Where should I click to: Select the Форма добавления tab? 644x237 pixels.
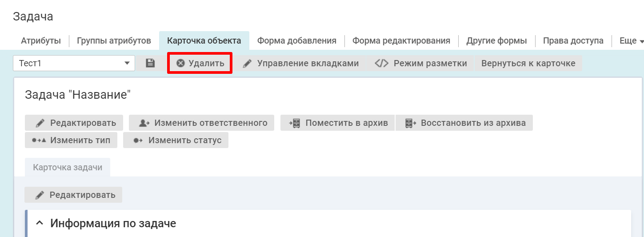(296, 41)
